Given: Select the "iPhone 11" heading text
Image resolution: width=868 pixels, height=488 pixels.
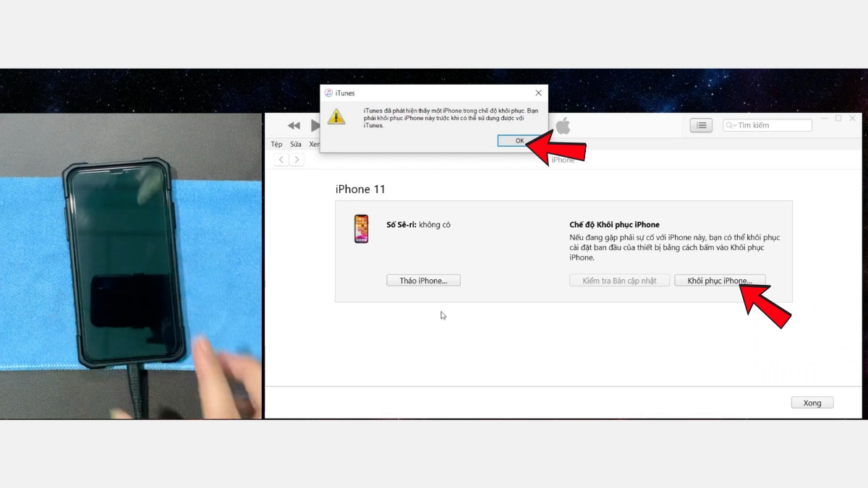Looking at the screenshot, I should [x=360, y=189].
